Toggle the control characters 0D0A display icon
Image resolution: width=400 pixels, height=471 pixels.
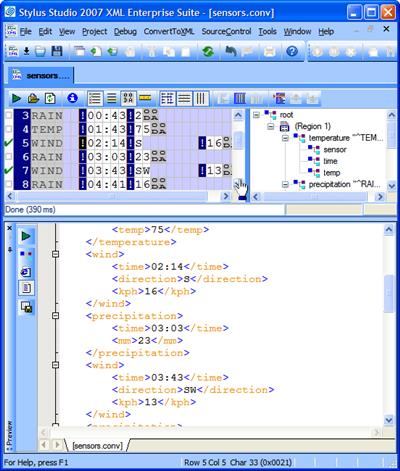pyautogui.click(x=128, y=98)
